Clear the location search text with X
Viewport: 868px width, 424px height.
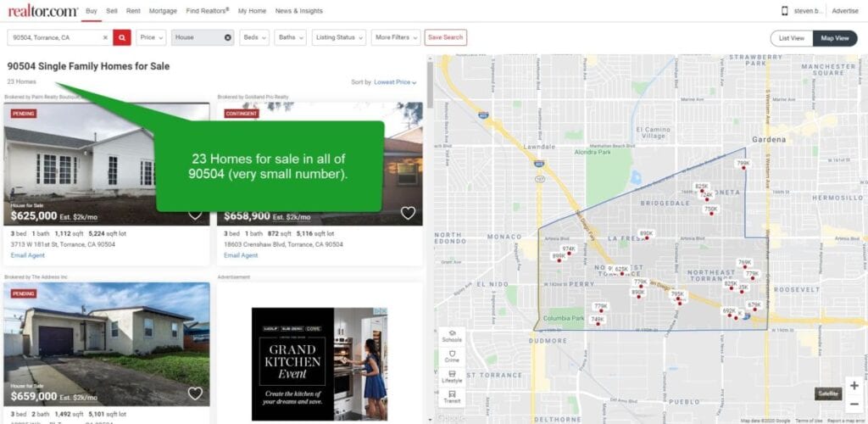coord(105,37)
